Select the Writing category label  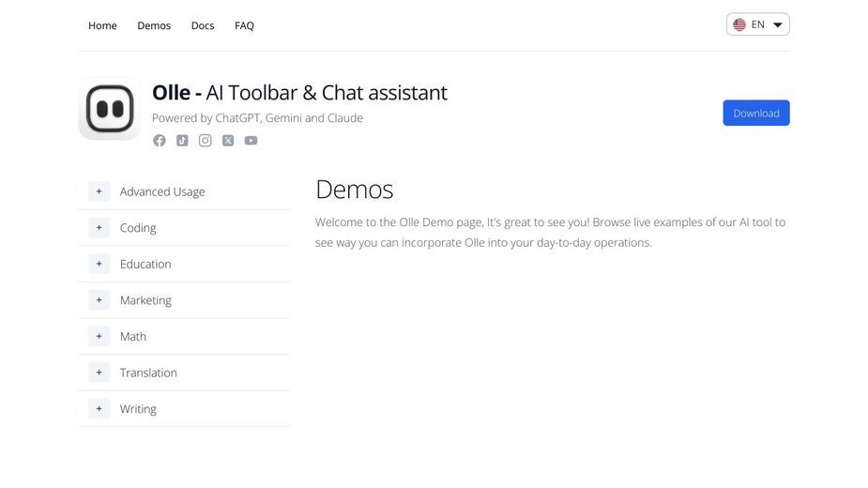pyautogui.click(x=138, y=409)
